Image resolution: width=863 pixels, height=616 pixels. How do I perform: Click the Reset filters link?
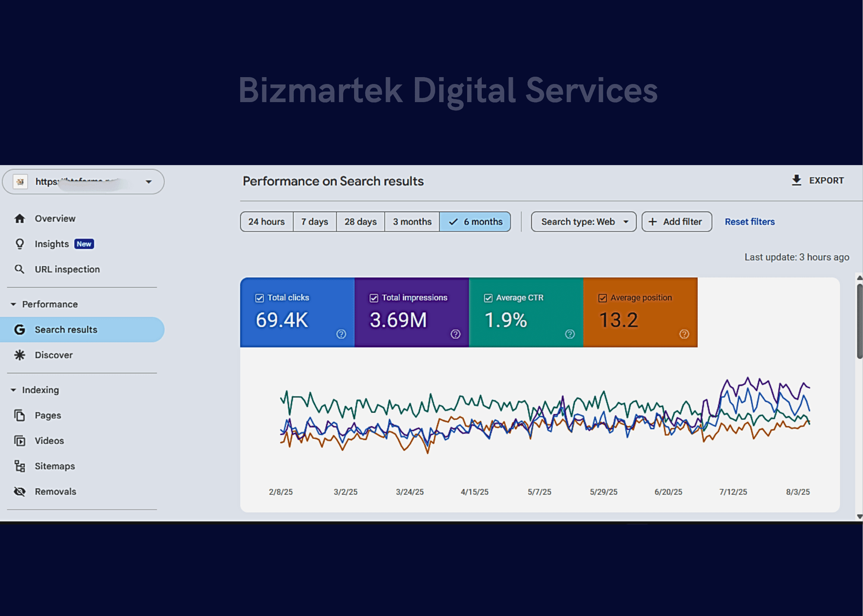[x=750, y=222]
